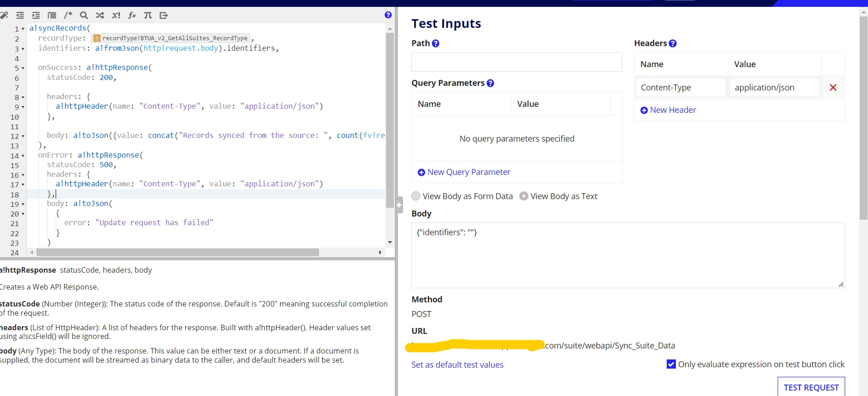Open expression editor help icon

tap(388, 15)
